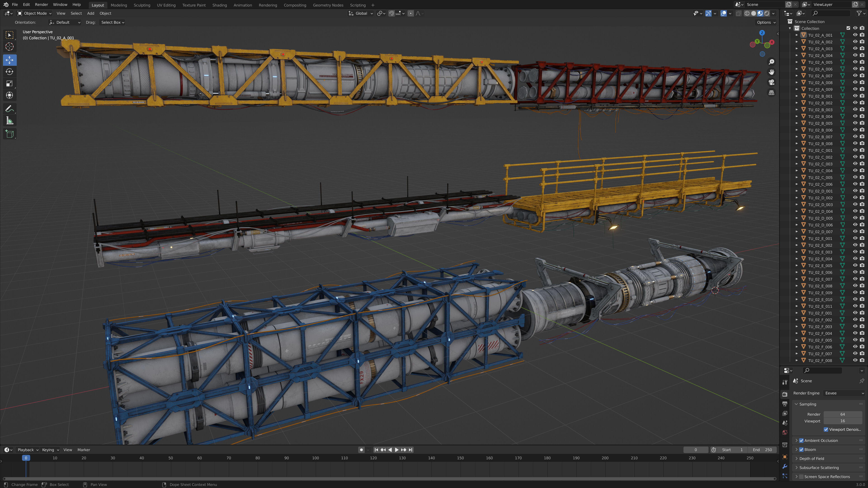Select the Annotate pencil tool
868x488 pixels.
pos(9,109)
